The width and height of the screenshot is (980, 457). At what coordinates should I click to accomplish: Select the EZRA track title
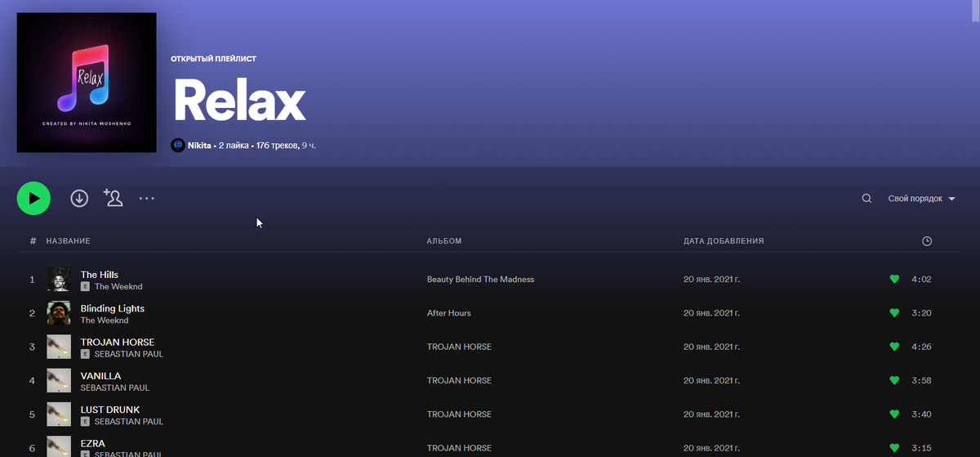coord(93,443)
